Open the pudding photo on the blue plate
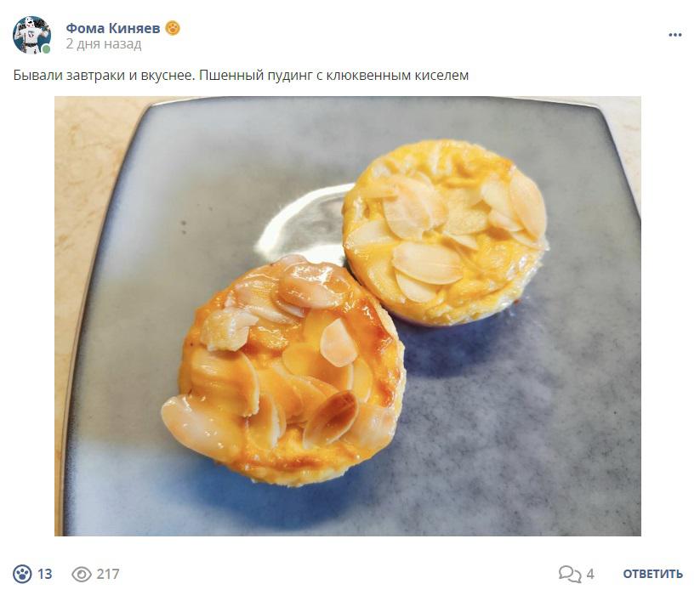Image resolution: width=700 pixels, height=601 pixels. click(x=348, y=316)
